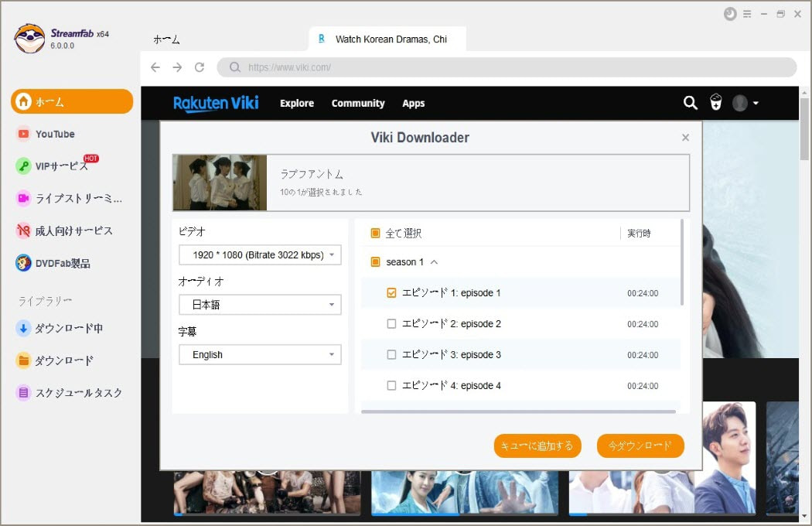
Task: Check the episode 2 checkbox
Action: coord(391,324)
